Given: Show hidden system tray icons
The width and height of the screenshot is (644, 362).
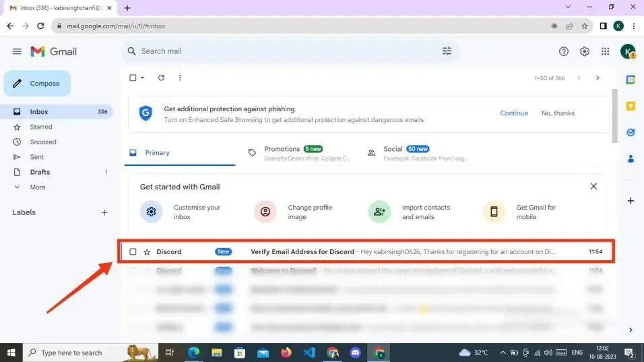Looking at the screenshot, I should coord(503,353).
